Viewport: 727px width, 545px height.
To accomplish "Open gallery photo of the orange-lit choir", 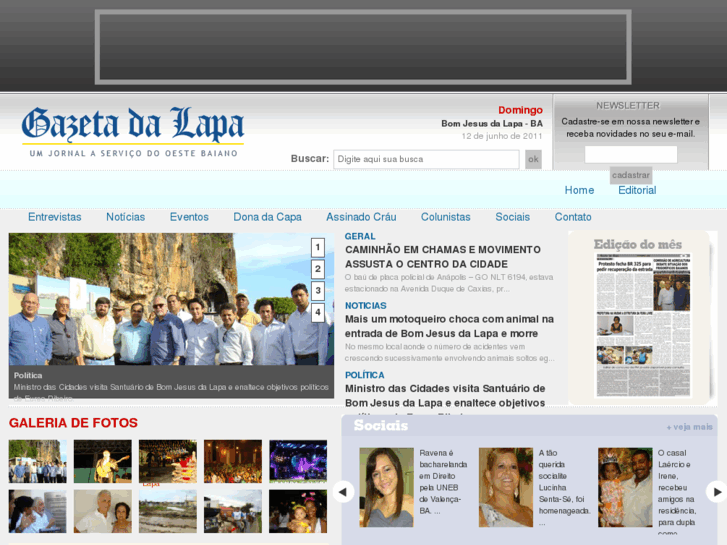I will click(168, 462).
